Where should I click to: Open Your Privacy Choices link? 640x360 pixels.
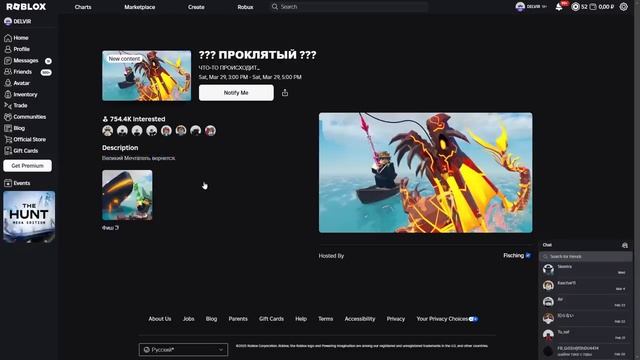click(x=447, y=319)
